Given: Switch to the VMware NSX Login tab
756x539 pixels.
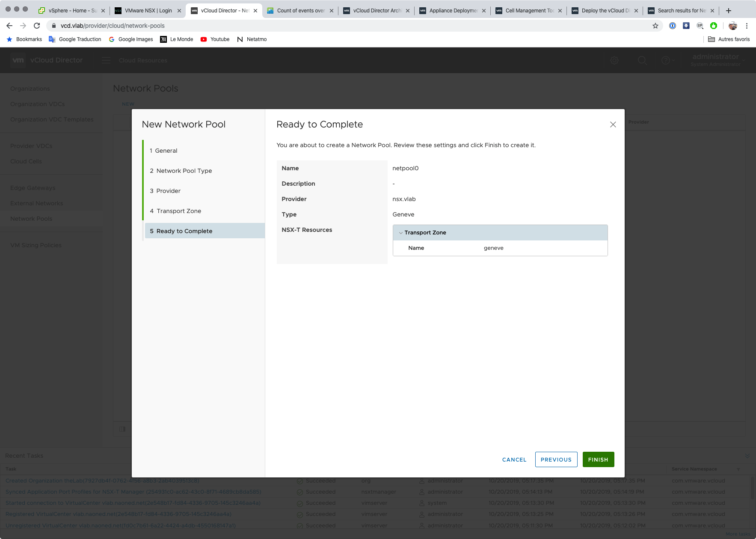Looking at the screenshot, I should tap(148, 11).
